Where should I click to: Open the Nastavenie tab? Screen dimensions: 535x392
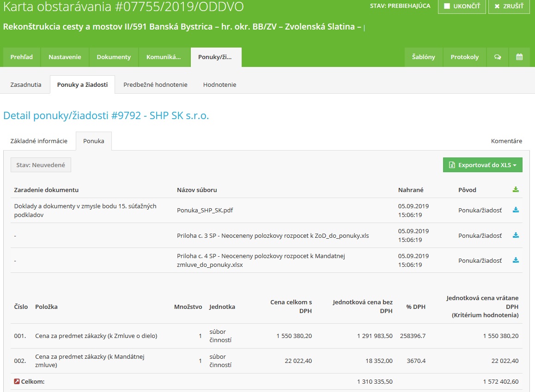[x=65, y=57]
